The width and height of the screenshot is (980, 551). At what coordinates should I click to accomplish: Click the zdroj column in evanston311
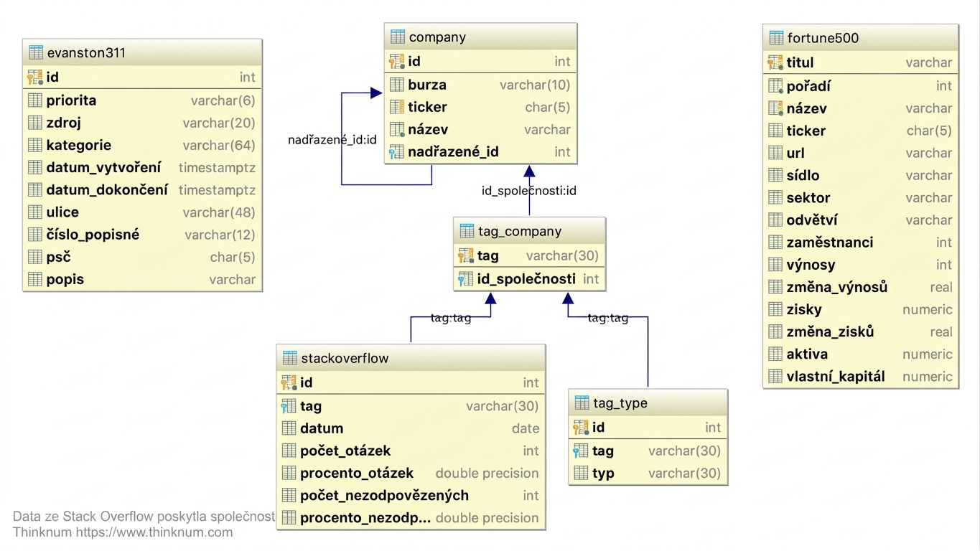[142, 123]
